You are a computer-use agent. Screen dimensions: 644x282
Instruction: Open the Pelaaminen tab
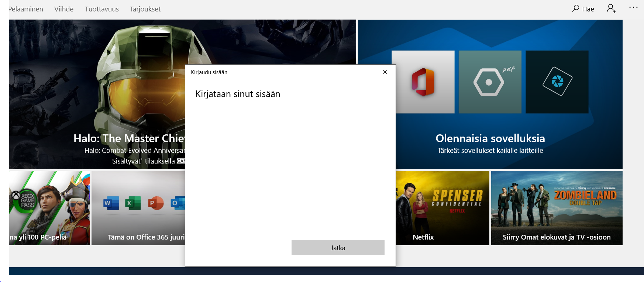(26, 9)
